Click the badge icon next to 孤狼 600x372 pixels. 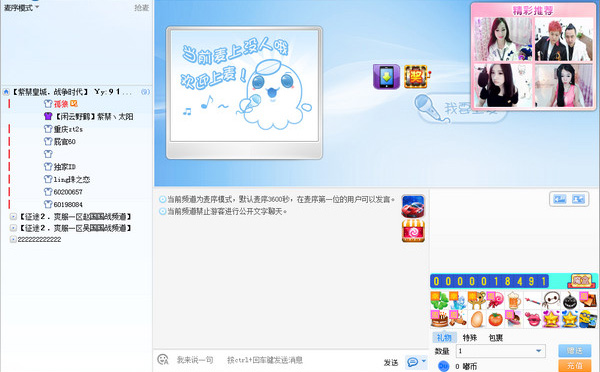click(x=73, y=103)
